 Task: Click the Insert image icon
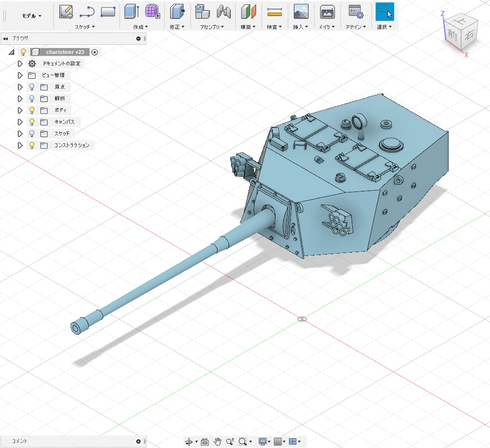click(301, 11)
